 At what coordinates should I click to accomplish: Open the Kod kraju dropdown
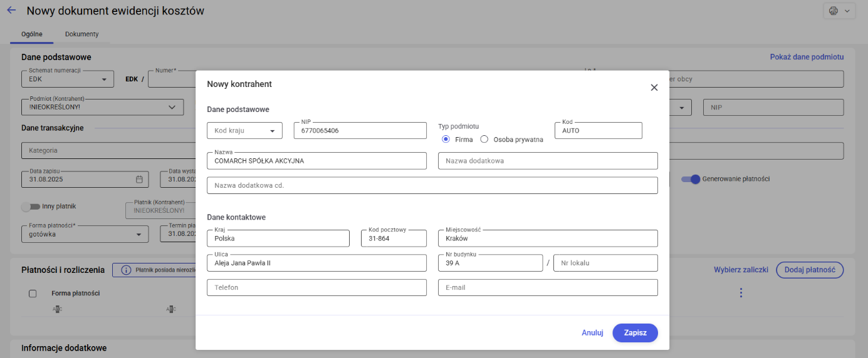click(244, 131)
